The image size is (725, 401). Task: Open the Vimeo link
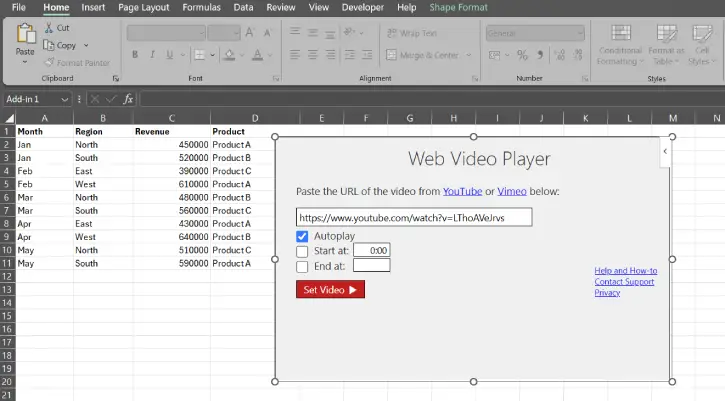pos(512,191)
